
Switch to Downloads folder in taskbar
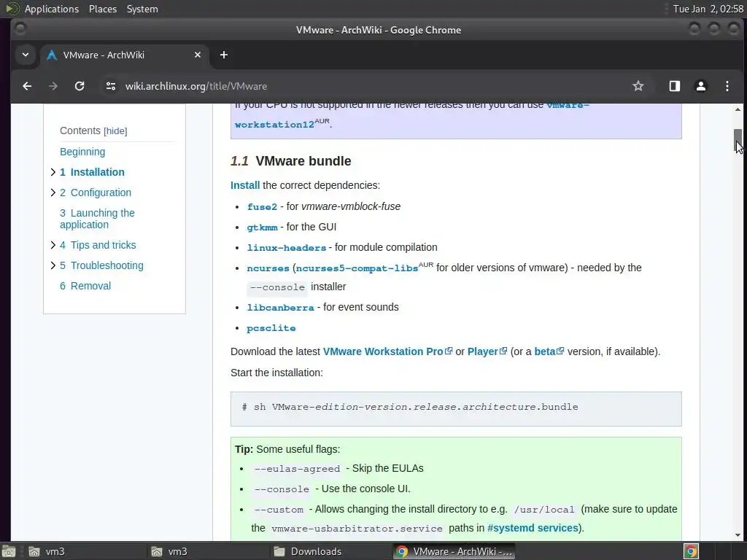[x=330, y=551]
